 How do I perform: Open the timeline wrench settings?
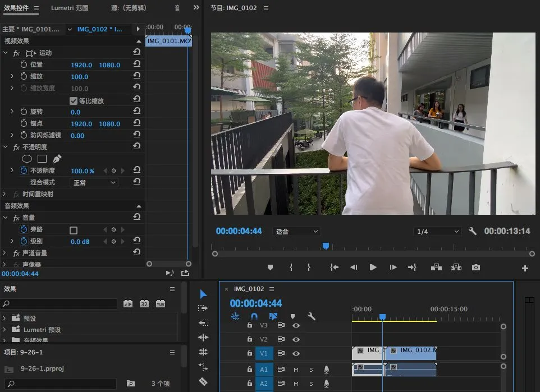tap(312, 316)
